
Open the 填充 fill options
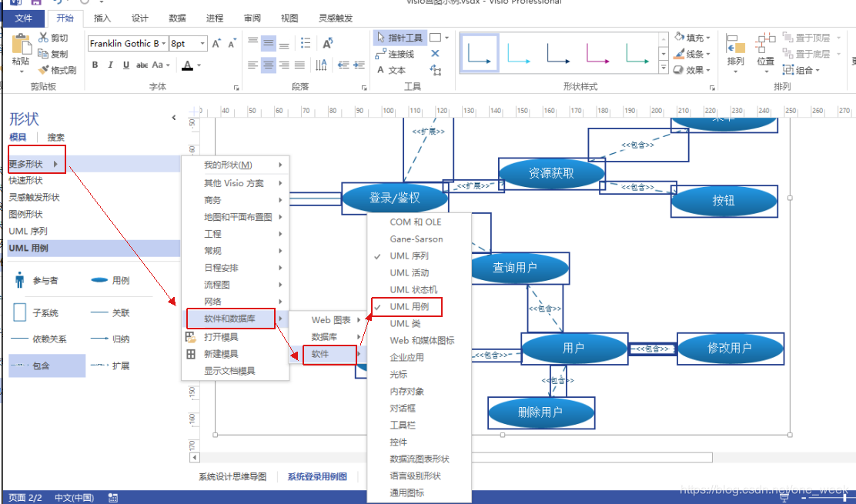pos(697,38)
